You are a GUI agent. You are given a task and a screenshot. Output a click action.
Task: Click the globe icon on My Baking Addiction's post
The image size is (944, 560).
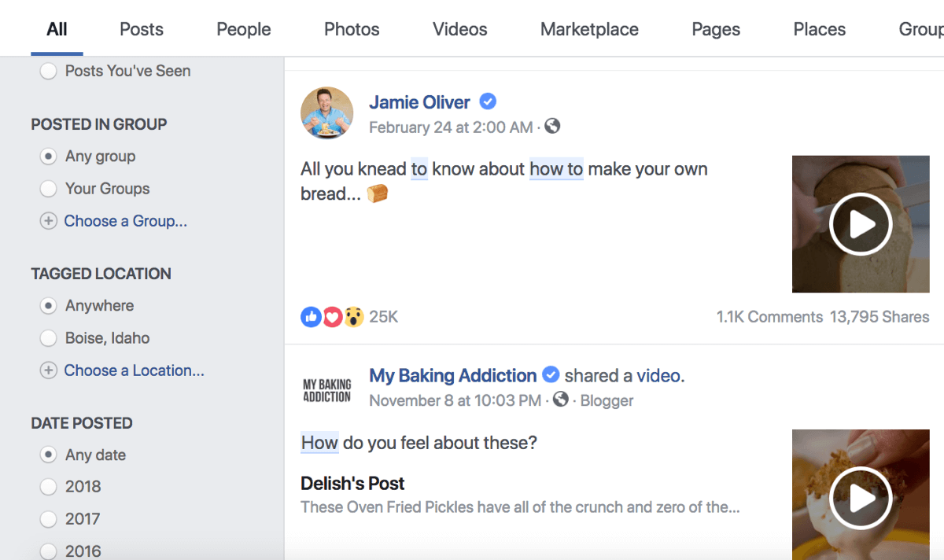(x=560, y=400)
